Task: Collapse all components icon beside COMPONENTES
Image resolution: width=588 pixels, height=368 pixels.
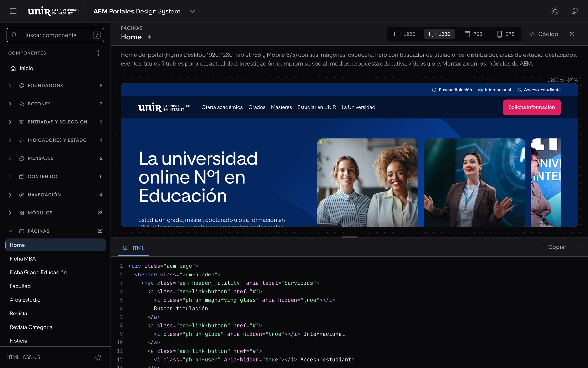Action: 98,53
